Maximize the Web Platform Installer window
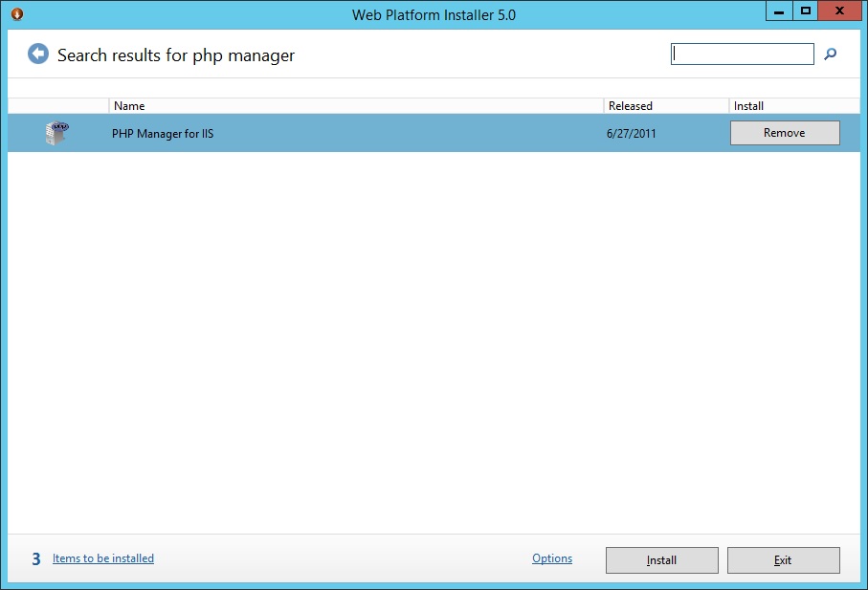868x590 pixels. (806, 11)
